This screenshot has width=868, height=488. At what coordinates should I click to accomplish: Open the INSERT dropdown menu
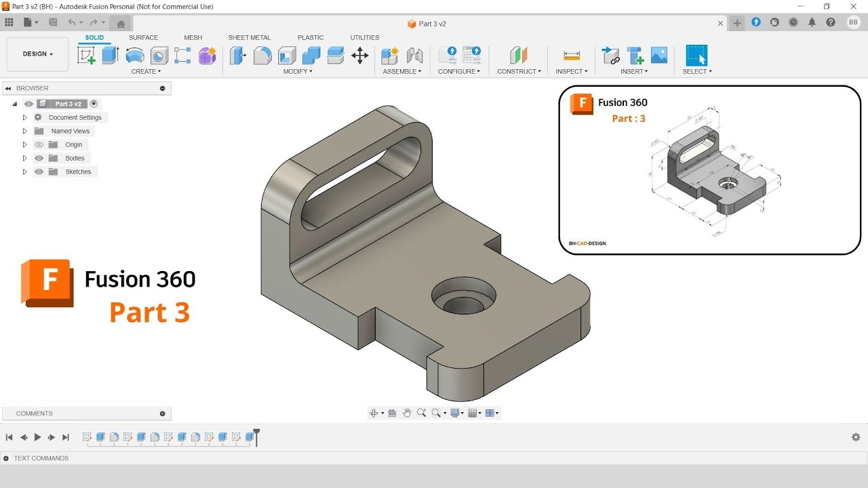tap(634, 71)
